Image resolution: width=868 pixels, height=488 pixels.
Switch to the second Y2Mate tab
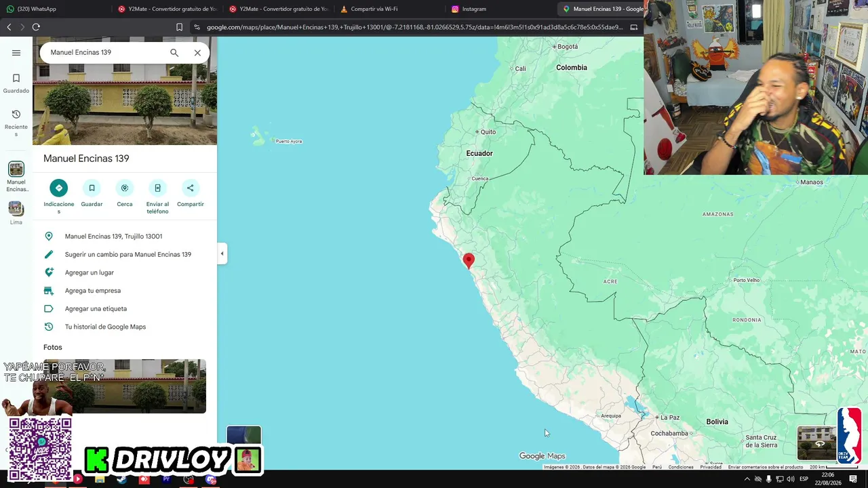278,9
